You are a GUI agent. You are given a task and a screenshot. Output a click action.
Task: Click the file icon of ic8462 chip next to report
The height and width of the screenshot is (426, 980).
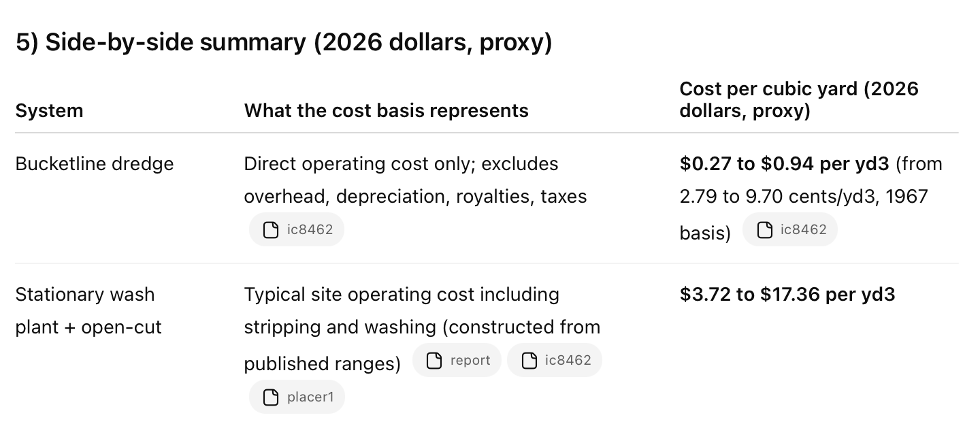coord(529,361)
